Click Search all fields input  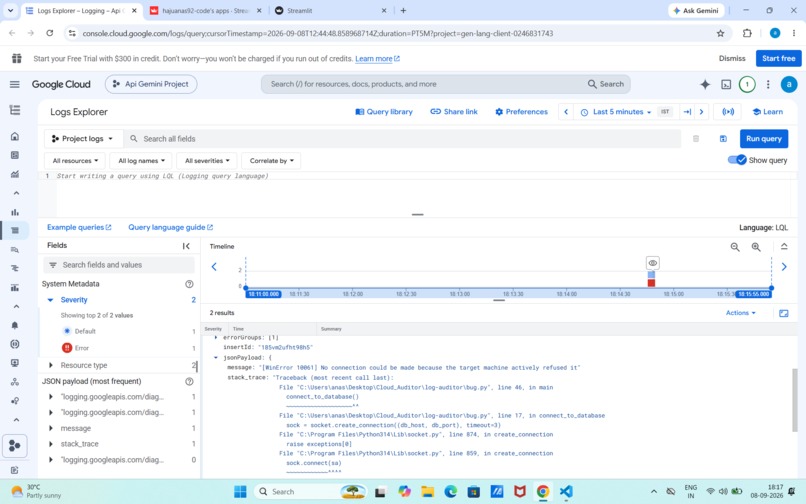tap(404, 139)
